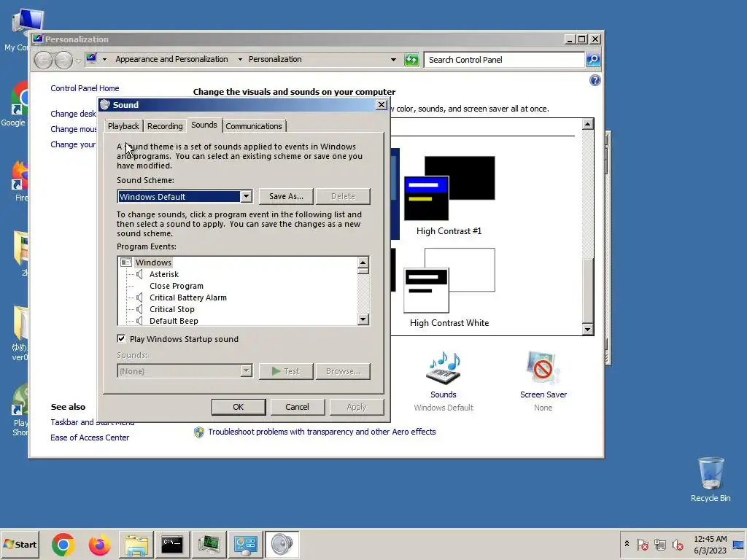Click the Sound speaker taskbar button
Screen dimensions: 747x560
tap(282, 545)
